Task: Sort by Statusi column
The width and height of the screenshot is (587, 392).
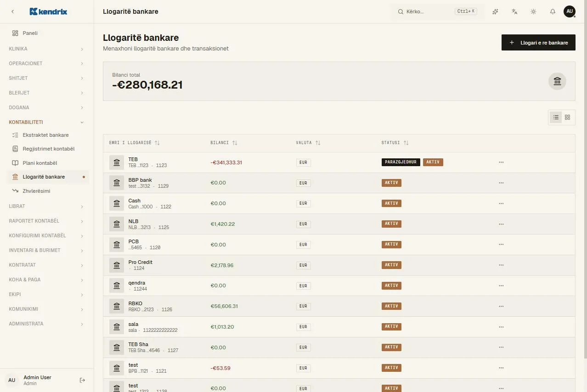Action: point(395,143)
